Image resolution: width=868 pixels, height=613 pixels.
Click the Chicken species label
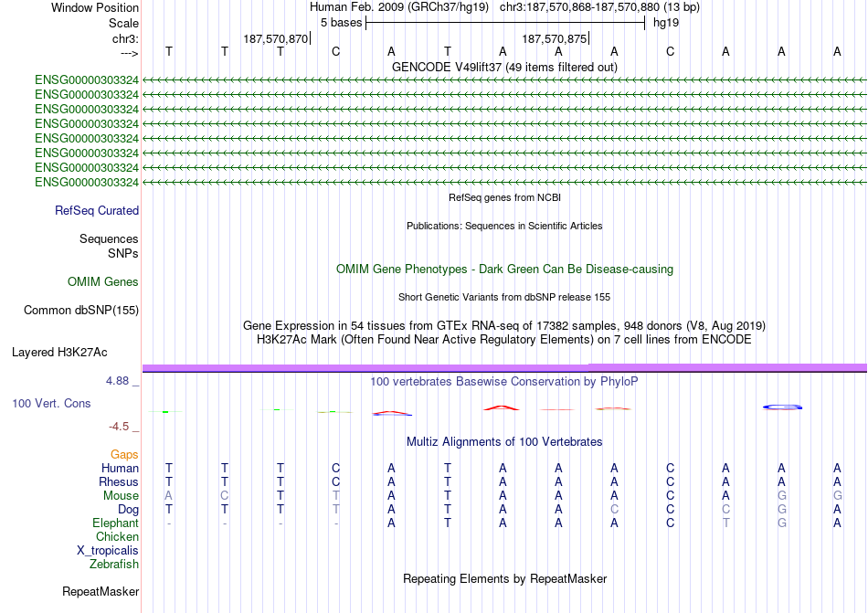(117, 536)
